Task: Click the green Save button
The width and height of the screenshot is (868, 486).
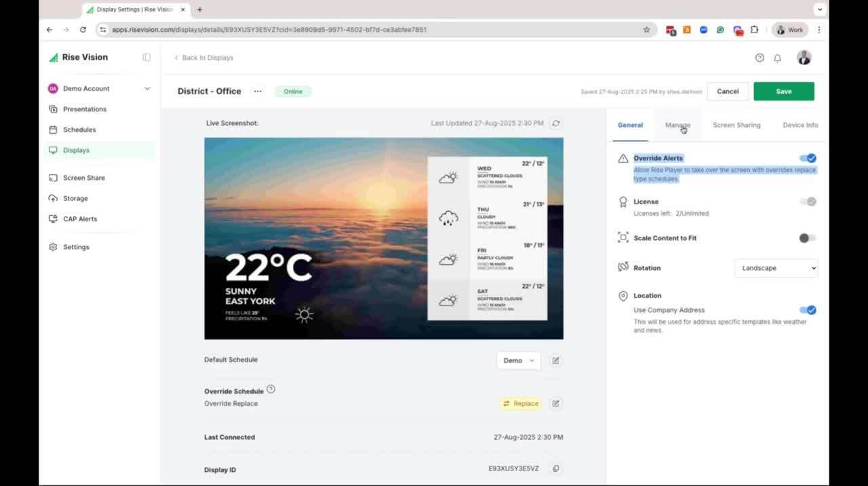Action: click(x=783, y=92)
